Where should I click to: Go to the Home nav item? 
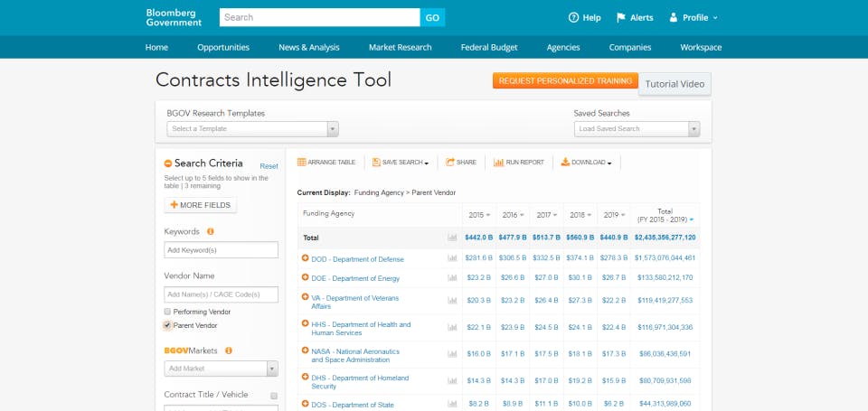(x=156, y=48)
